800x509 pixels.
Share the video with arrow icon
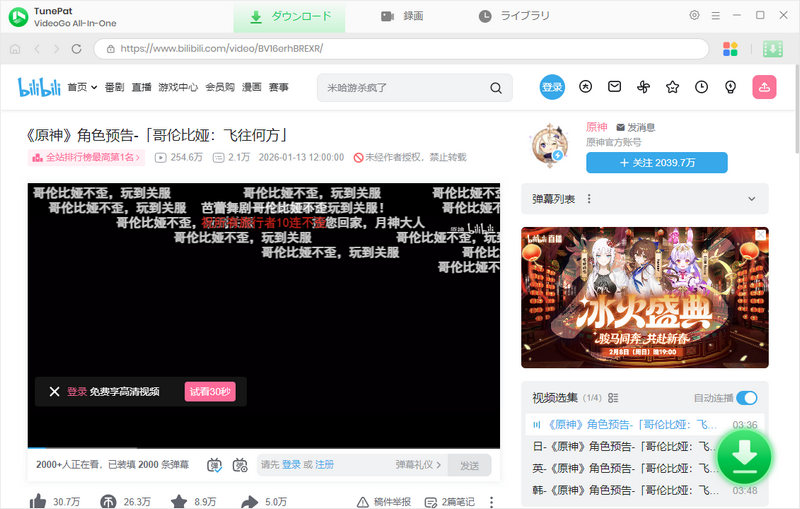point(249,502)
